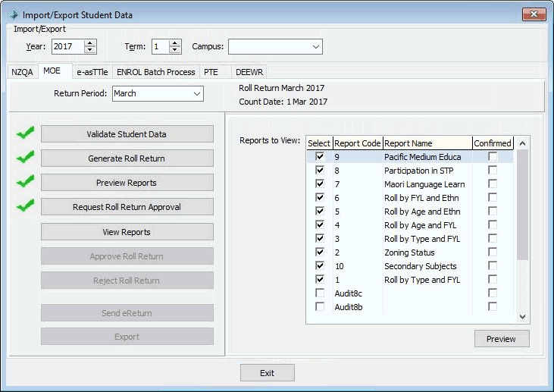The image size is (554, 392).
Task: Click the Select column header
Action: point(319,143)
